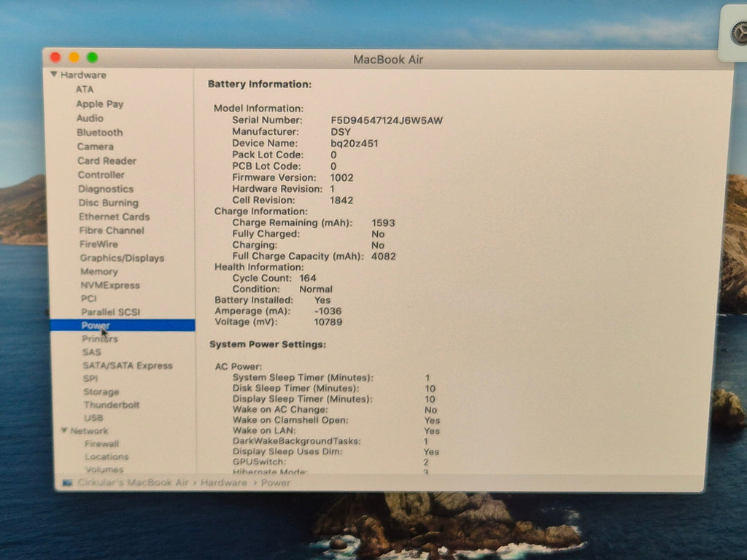
Task: Select NVMExpress entry
Action: click(111, 285)
